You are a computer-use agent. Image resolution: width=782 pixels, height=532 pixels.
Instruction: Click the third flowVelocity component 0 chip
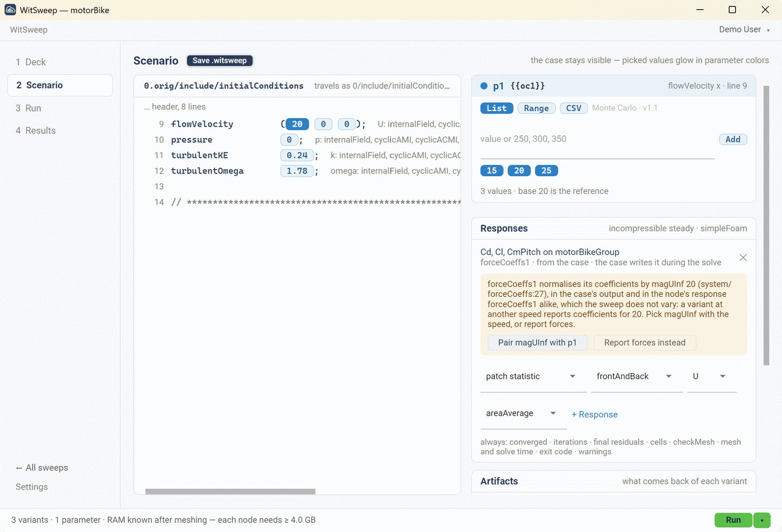(x=347, y=124)
